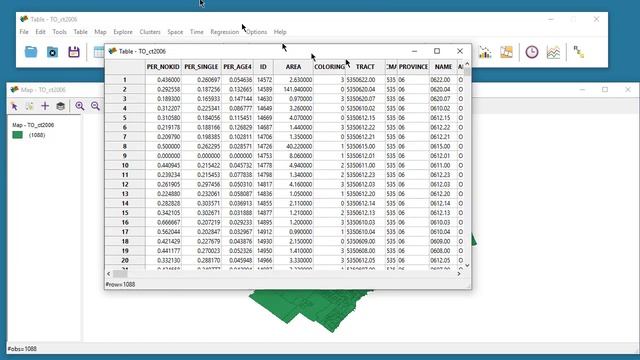
Task: Click the green legend color swatch in Map
Action: (x=18, y=135)
